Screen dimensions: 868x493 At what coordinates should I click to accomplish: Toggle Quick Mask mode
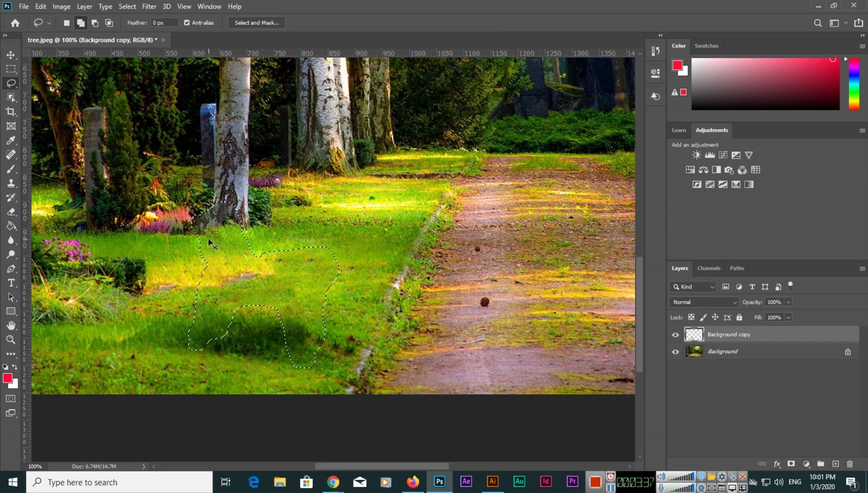coord(11,399)
